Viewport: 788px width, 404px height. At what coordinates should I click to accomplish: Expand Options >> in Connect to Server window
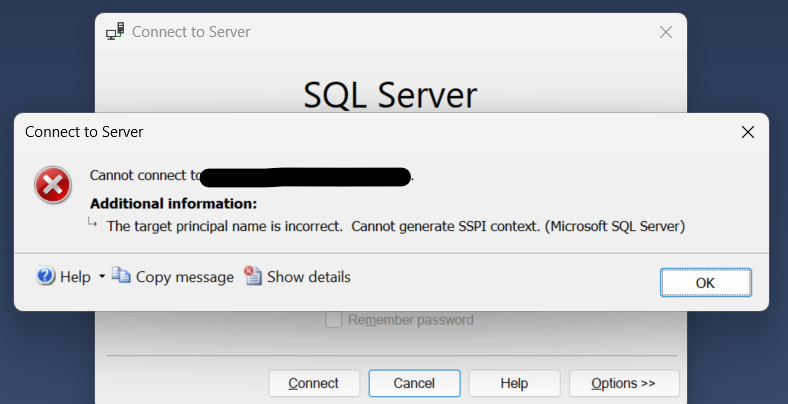coord(624,383)
